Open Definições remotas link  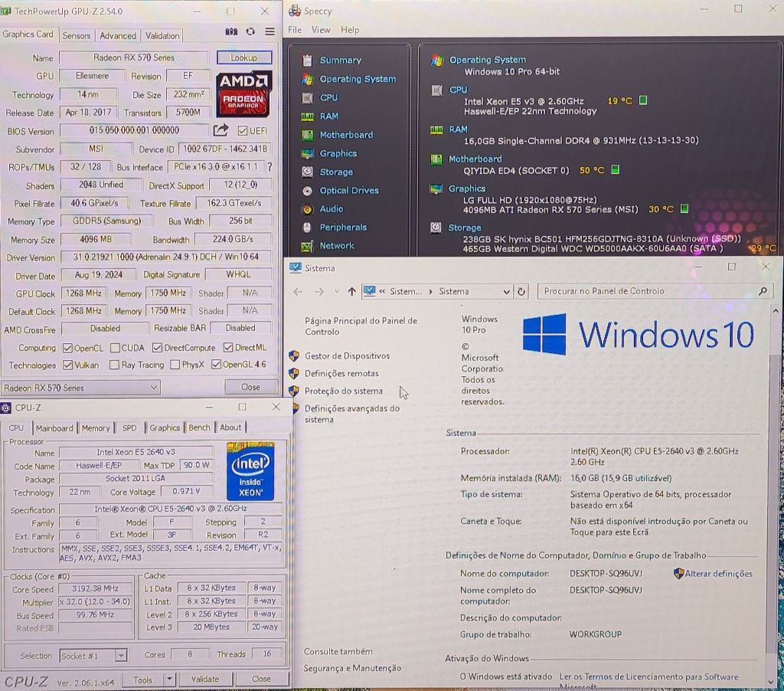pos(341,373)
